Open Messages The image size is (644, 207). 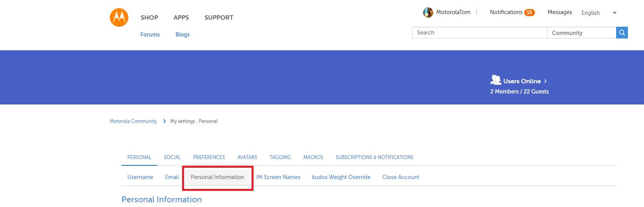click(560, 12)
